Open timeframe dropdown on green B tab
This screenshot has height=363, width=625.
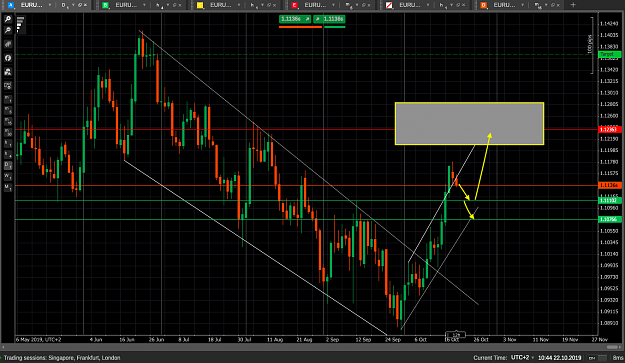(168, 5)
